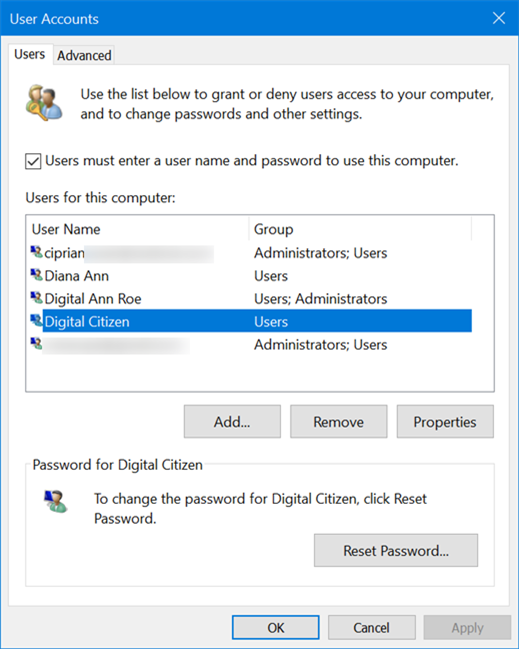Image resolution: width=519 pixels, height=649 pixels.
Task: Click the user icon beside Digital Ann Roe
Action: [x=36, y=298]
